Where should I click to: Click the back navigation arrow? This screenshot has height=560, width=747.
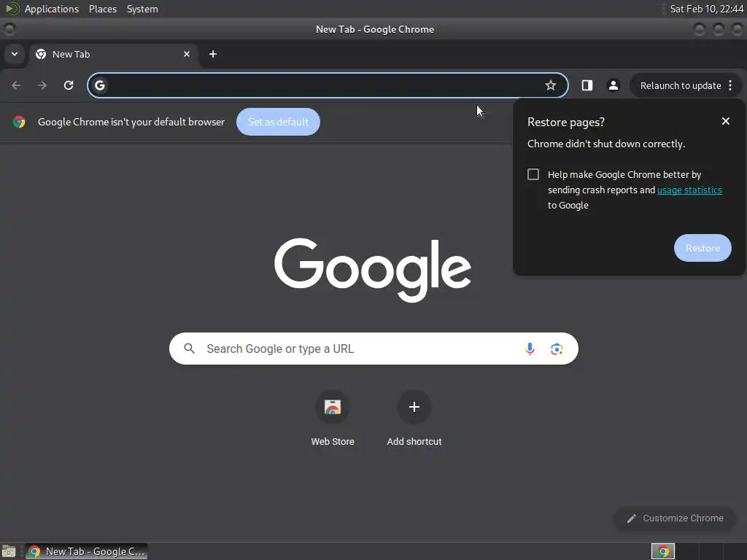[x=16, y=85]
